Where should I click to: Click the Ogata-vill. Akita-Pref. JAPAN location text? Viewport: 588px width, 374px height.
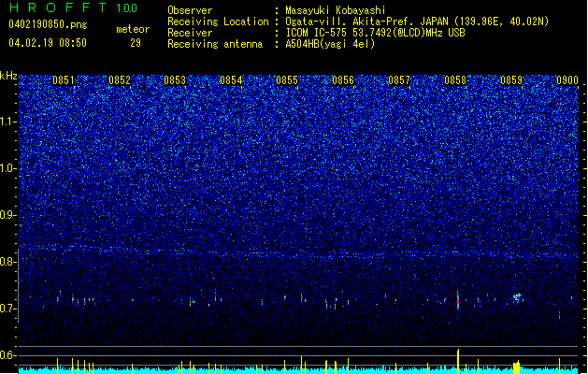pos(417,22)
